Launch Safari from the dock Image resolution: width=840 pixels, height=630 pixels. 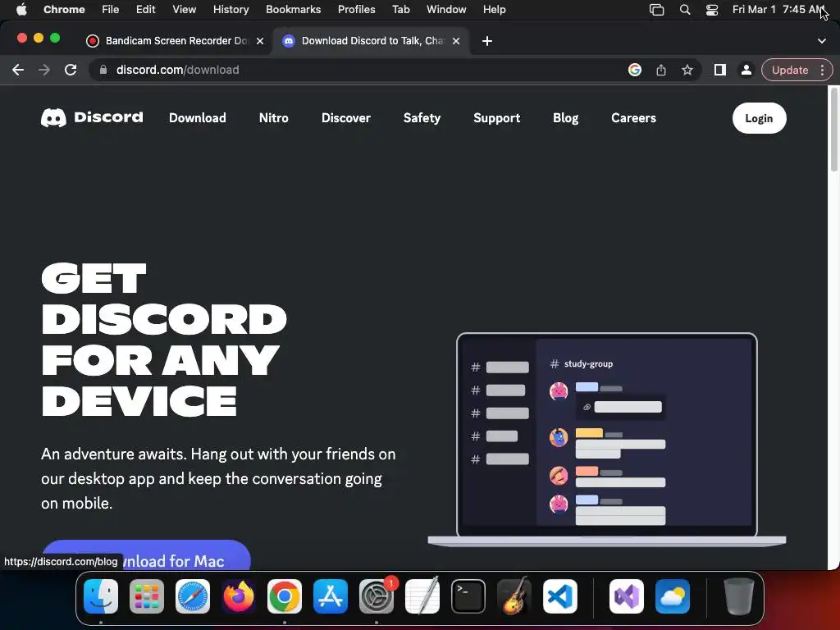[193, 596]
